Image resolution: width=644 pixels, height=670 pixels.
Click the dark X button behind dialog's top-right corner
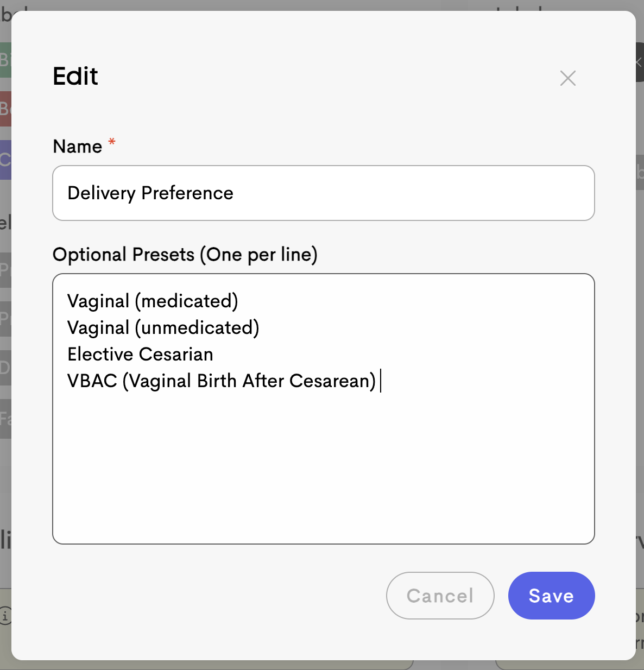pyautogui.click(x=639, y=62)
